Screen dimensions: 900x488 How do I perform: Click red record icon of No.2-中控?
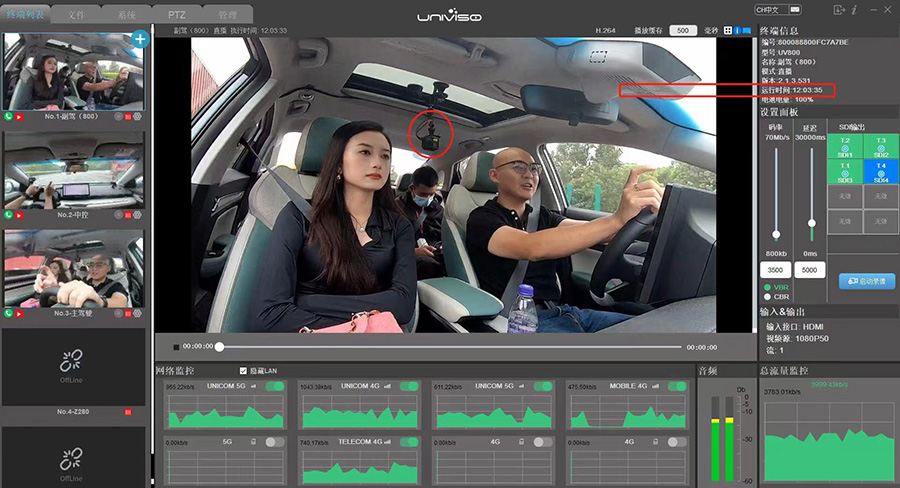[128, 215]
